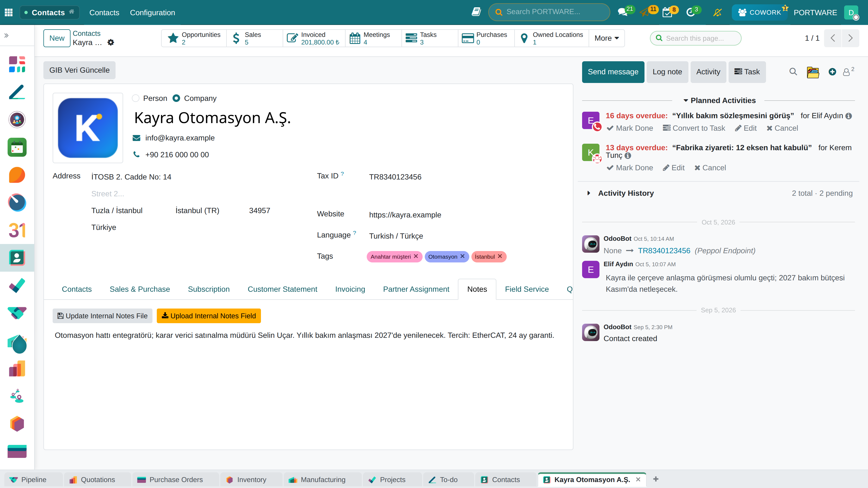868x488 pixels.
Task: Open the Configuration menu
Action: point(152,12)
